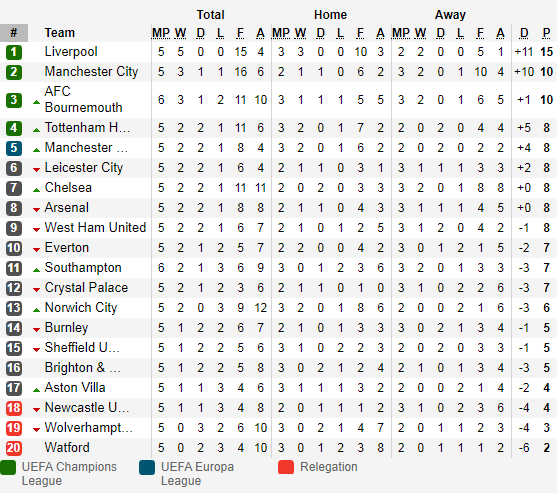557x493 pixels.
Task: Click the red Relegation legend swatch
Action: [x=286, y=467]
